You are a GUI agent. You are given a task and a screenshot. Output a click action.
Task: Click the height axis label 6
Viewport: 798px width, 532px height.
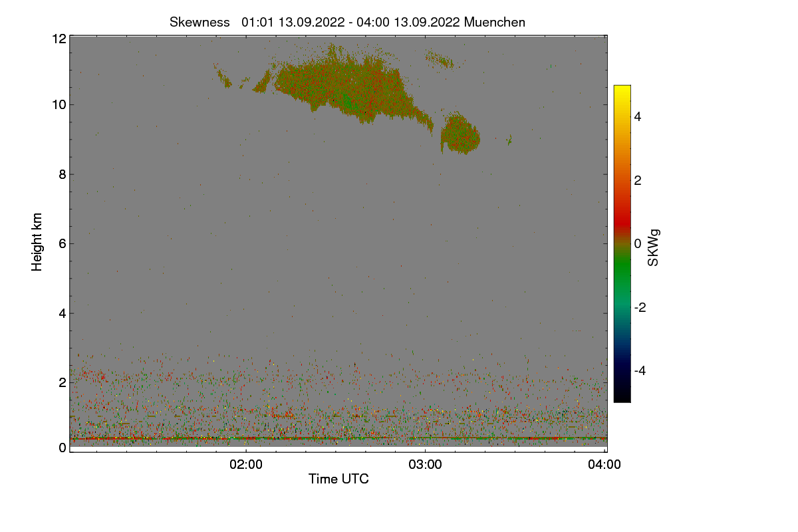tap(63, 243)
